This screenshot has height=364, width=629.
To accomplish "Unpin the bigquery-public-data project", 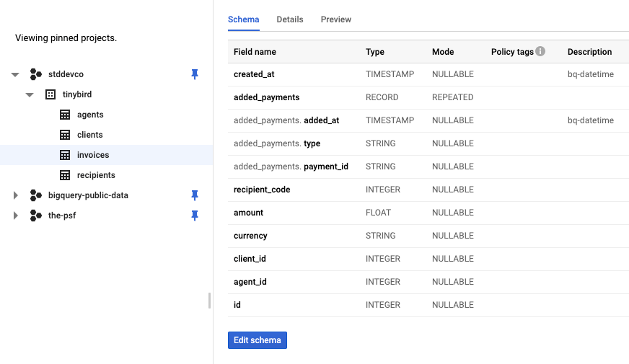I will pyautogui.click(x=194, y=195).
